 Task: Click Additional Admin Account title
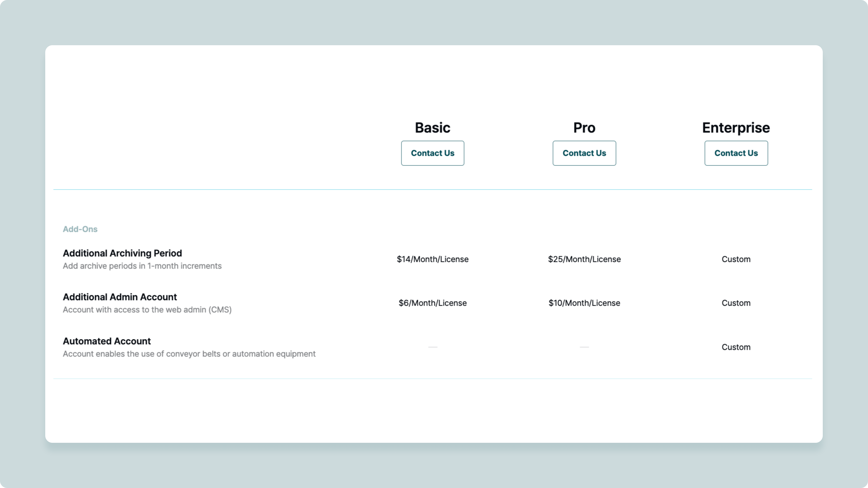[x=120, y=297]
